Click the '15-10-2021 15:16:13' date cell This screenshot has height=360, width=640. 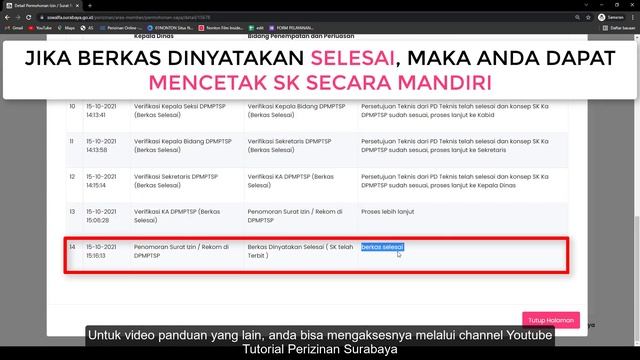click(x=101, y=251)
